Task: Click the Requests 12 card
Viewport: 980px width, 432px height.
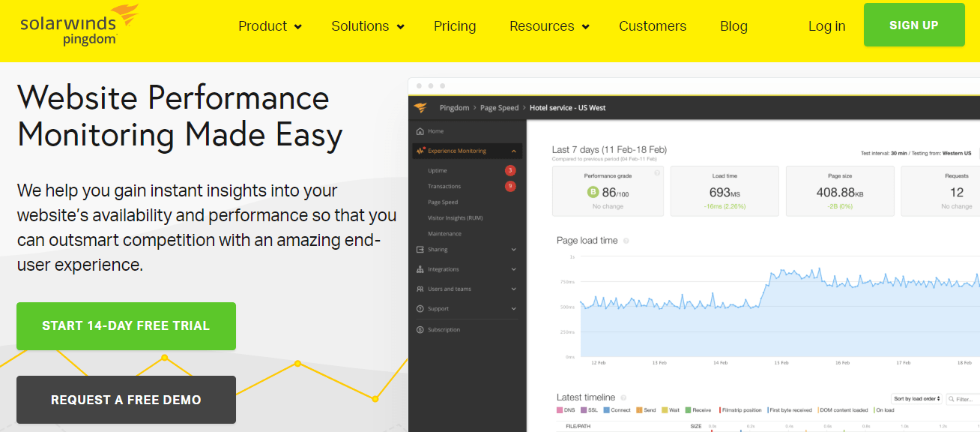Action: (x=940, y=191)
